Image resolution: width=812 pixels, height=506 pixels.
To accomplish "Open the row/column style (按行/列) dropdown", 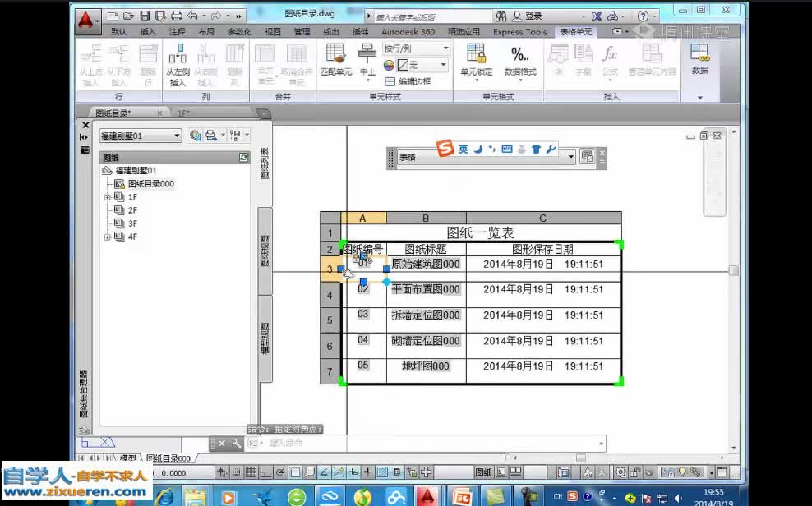I will tap(416, 48).
